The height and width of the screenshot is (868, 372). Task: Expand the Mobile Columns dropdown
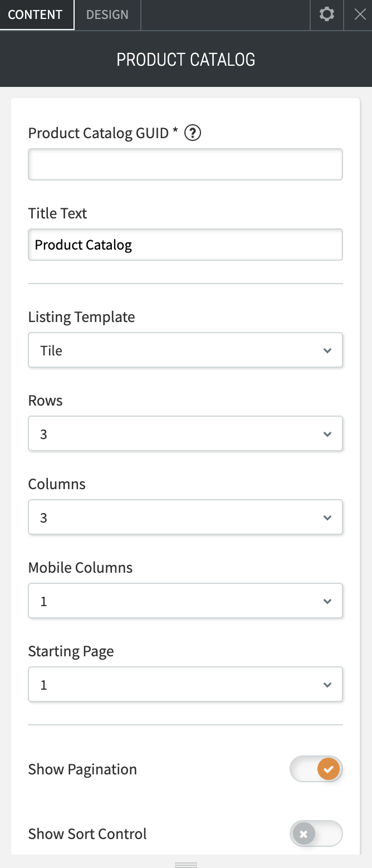click(x=185, y=601)
